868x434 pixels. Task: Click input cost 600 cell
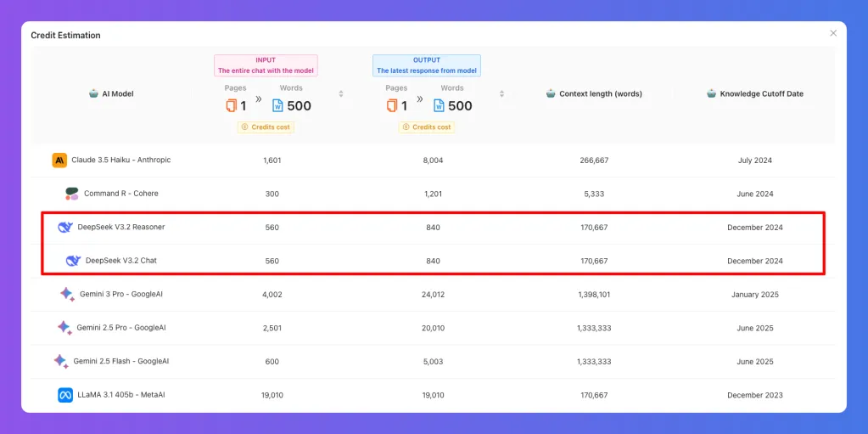click(272, 362)
